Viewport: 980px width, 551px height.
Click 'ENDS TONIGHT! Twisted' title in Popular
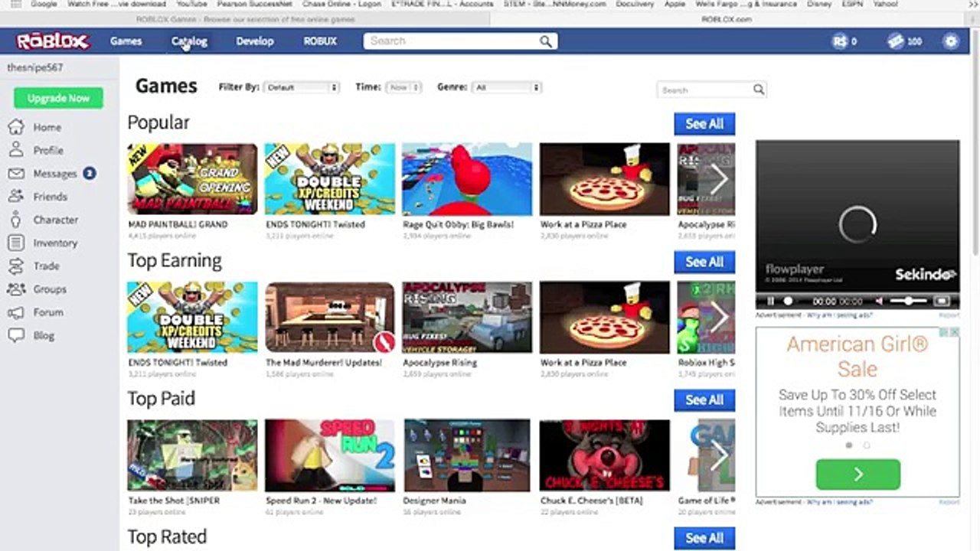tap(315, 224)
